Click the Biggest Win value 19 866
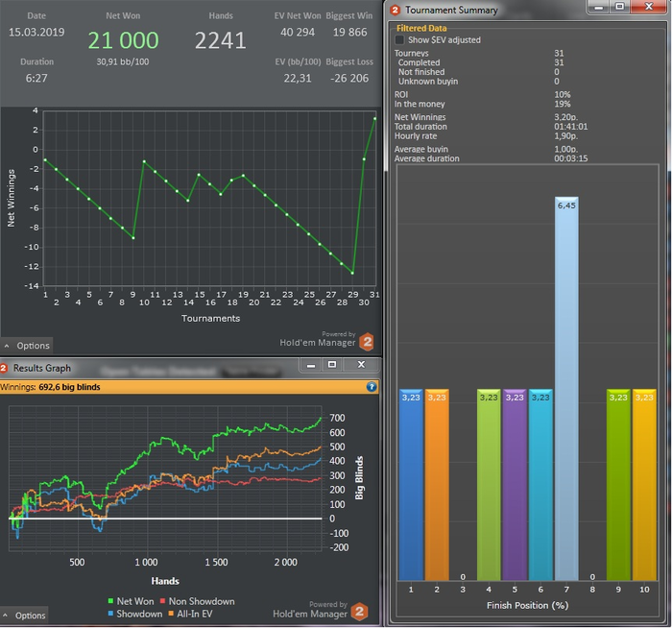 click(x=349, y=32)
